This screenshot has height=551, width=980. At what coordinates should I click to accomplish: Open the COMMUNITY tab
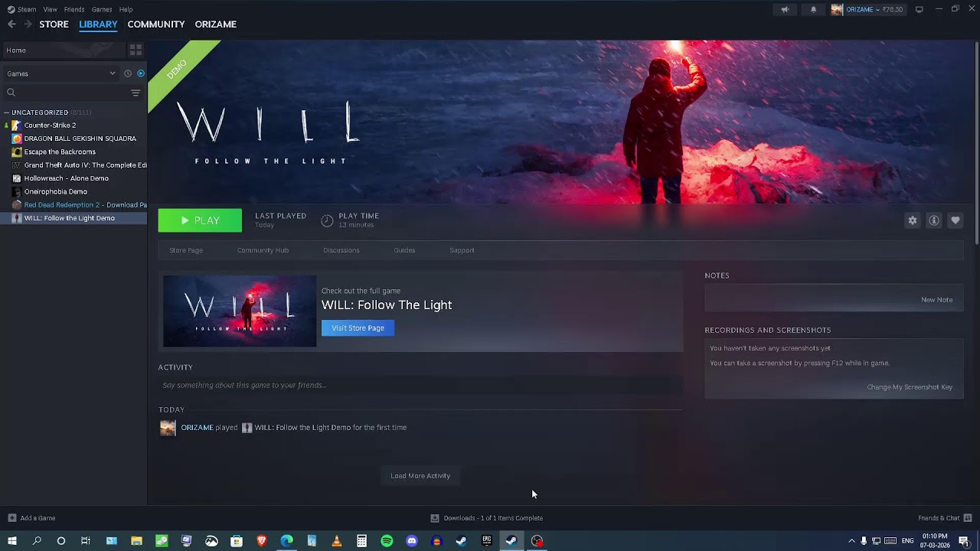[x=156, y=24]
